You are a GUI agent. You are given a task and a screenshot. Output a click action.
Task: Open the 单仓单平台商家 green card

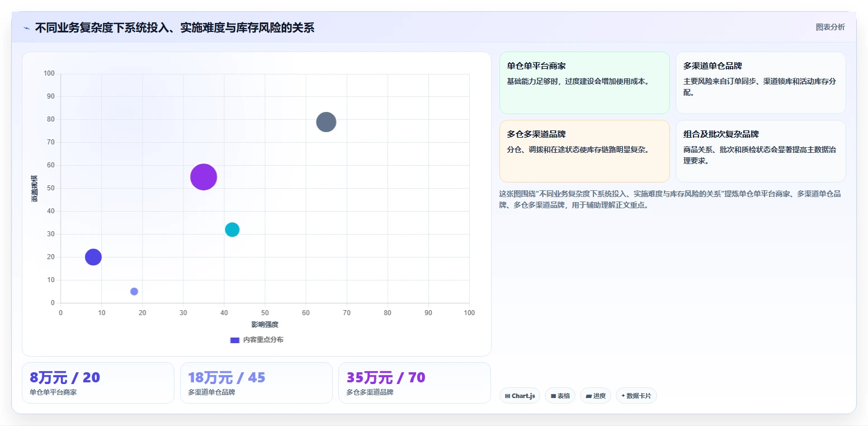pos(584,83)
